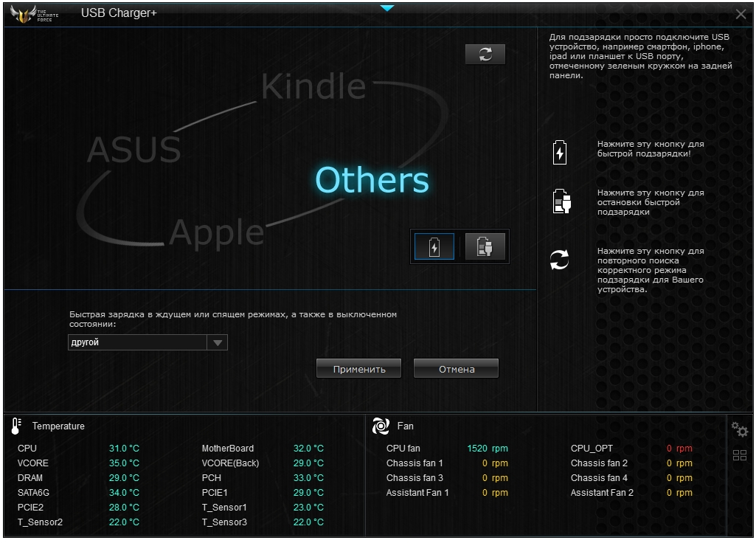The image size is (756, 543).
Task: Click the Assistant Fan 2 label
Action: coord(602,492)
